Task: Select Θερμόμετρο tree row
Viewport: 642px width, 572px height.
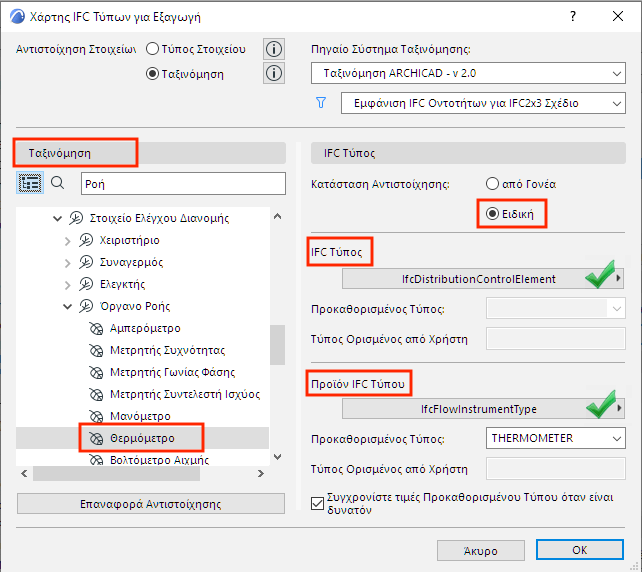Action: click(x=142, y=439)
